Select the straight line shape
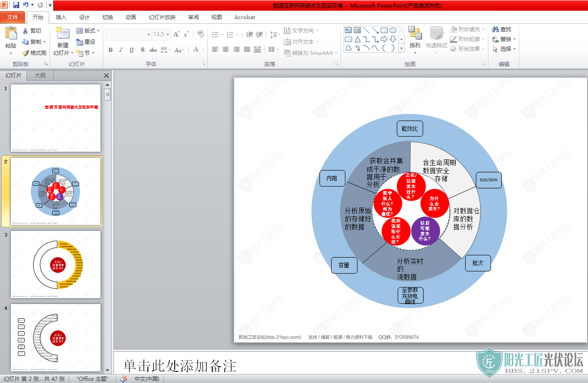Screen dimensions: 588x383 point(366,30)
